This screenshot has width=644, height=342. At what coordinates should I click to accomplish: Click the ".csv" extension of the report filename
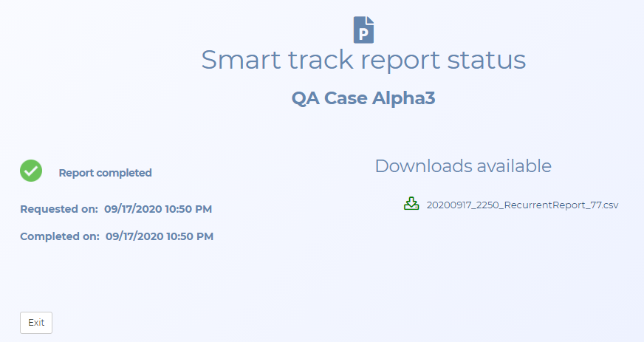point(609,205)
